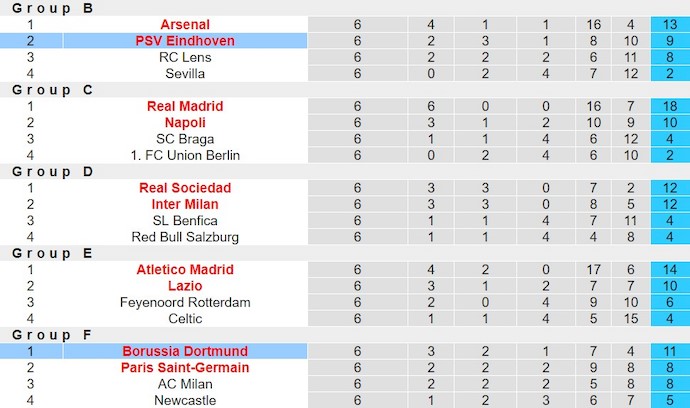Viewport: 690px width, 408px height.
Task: Select SC Braga team name
Action: click(x=185, y=139)
